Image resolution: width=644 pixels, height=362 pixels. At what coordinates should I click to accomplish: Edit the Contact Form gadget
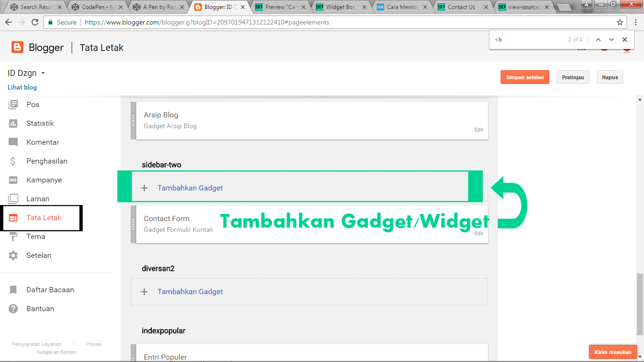coord(479,233)
